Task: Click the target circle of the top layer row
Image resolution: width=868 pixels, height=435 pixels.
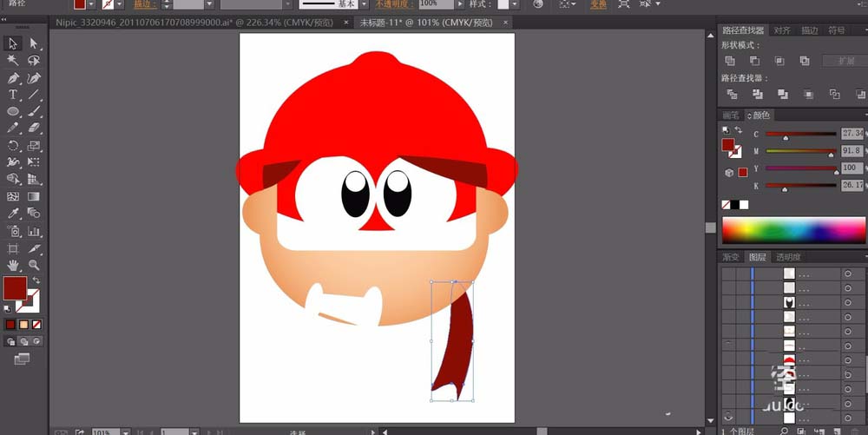Action: point(848,274)
